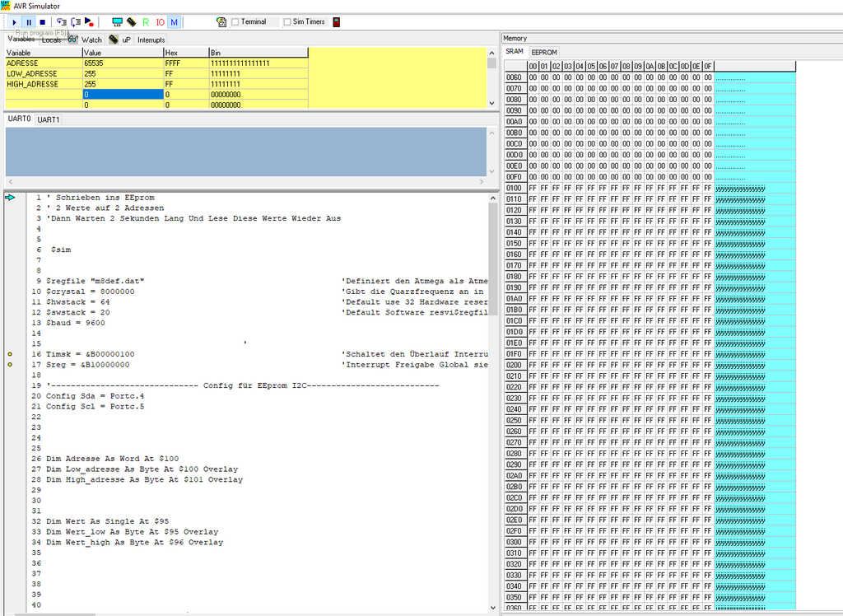Toggle the blue M memory button
Viewport: 843px width, 616px height.
175,22
